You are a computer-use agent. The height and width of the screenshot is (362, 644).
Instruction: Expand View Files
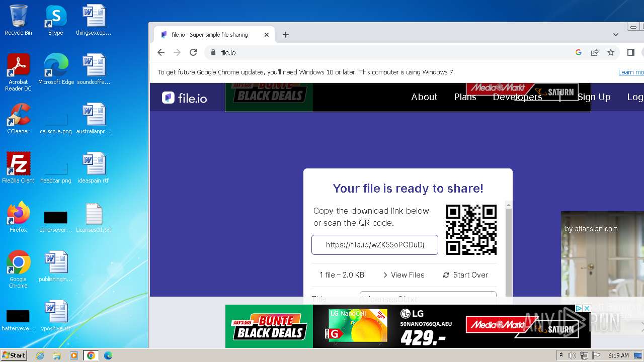[404, 275]
